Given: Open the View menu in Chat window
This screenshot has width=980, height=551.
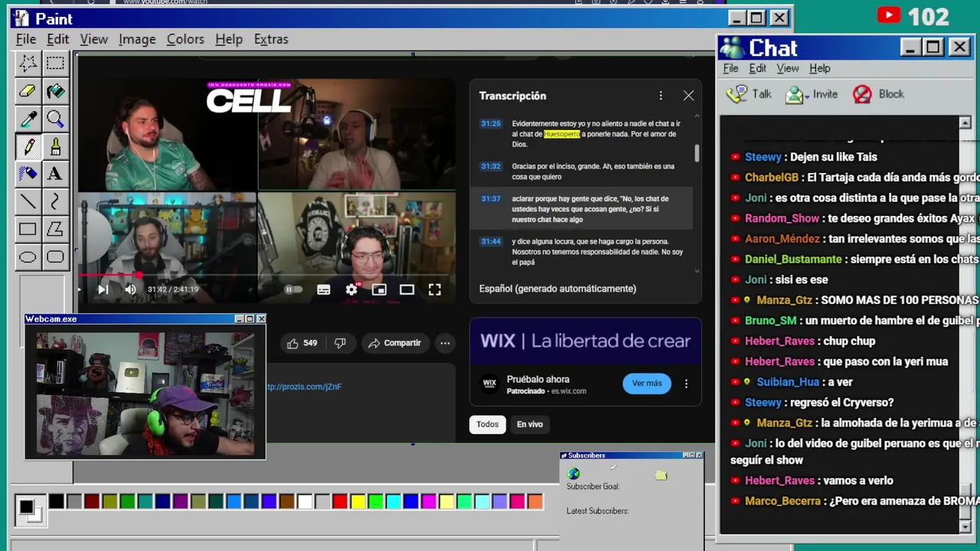Looking at the screenshot, I should pos(788,68).
